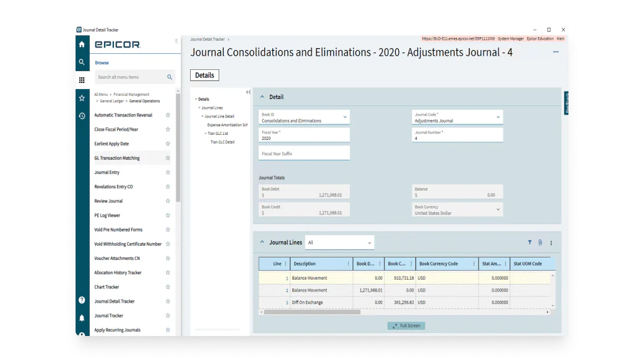The image size is (644, 362).
Task: Favorite Chart Tracker menu item
Action: (x=168, y=287)
